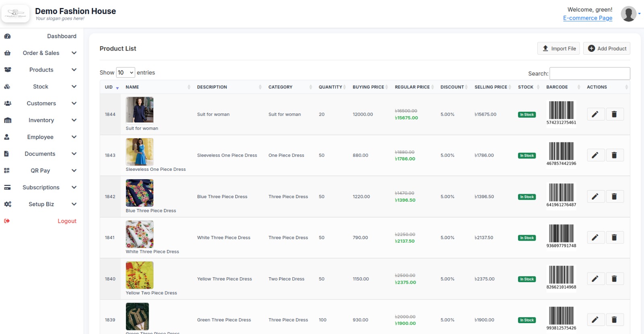Click trash icon for White Three Piece Dress
The image size is (644, 334).
(x=614, y=238)
